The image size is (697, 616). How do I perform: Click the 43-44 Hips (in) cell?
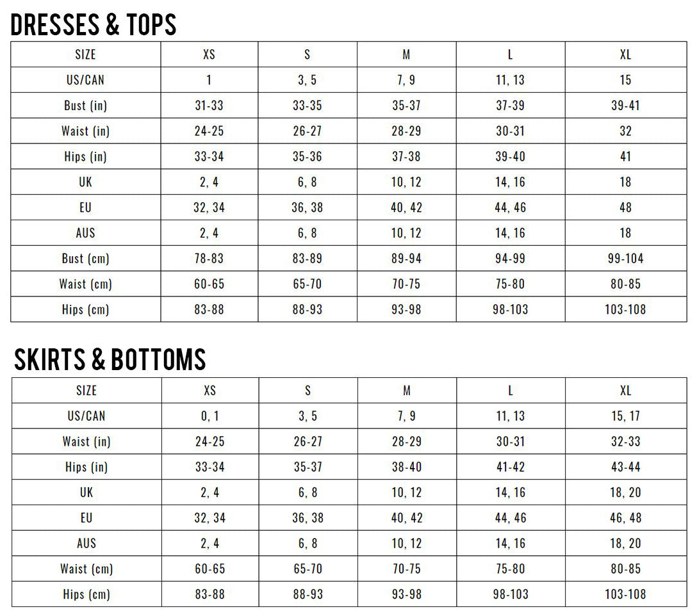click(x=625, y=467)
